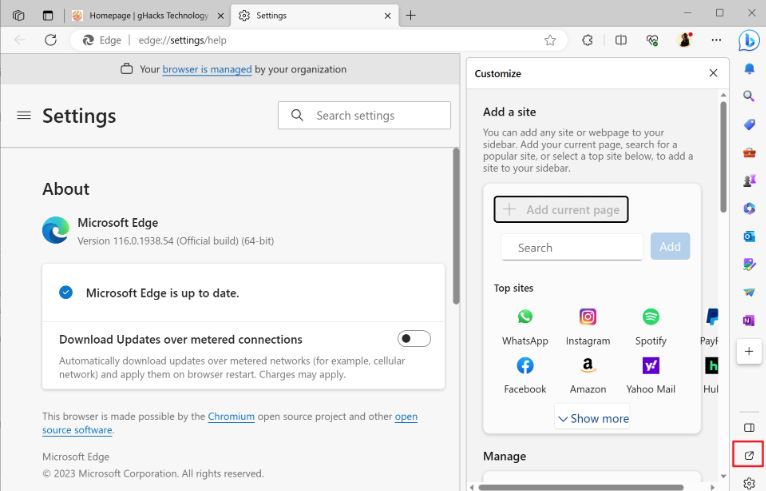Add Yahoo Mail from Top sites
The image size is (766, 491).
pyautogui.click(x=651, y=375)
